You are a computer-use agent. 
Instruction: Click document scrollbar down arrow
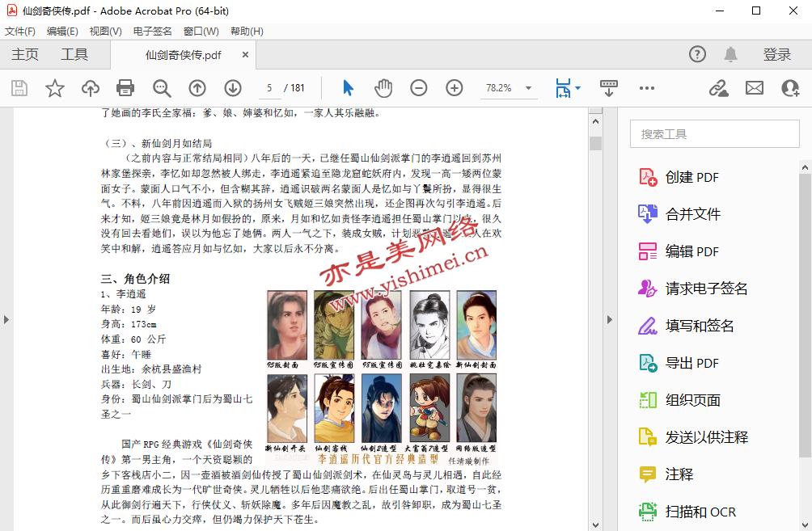coord(595,525)
